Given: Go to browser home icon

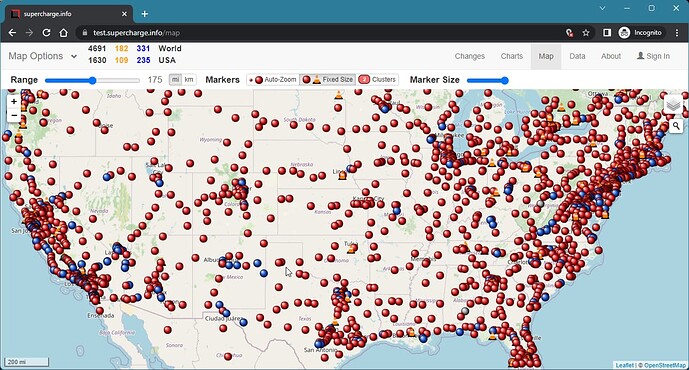Looking at the screenshot, I should pyautogui.click(x=63, y=33).
